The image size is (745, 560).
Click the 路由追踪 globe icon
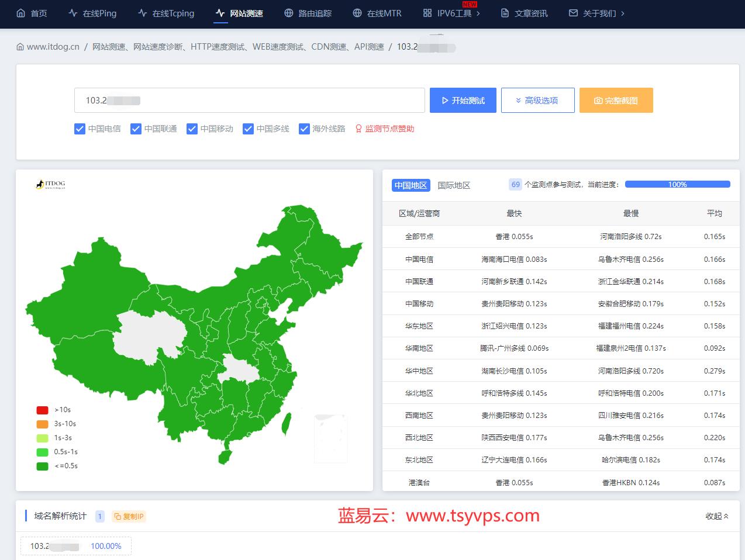(x=289, y=13)
